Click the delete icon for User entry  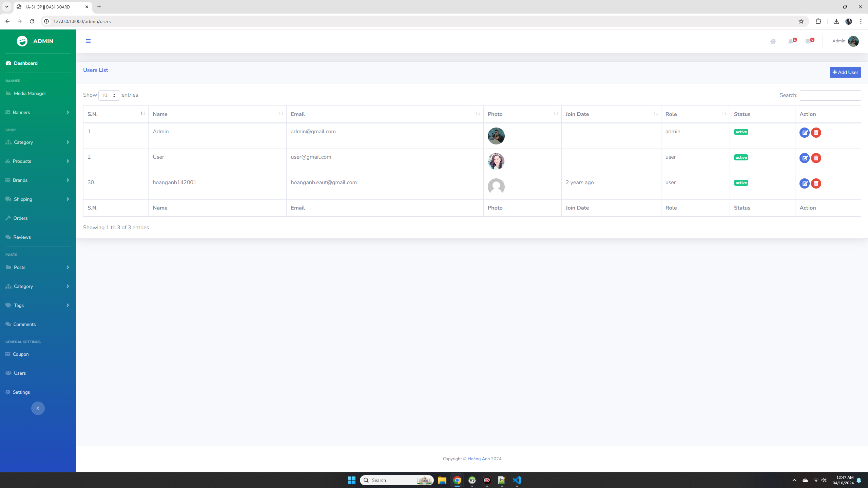click(x=816, y=158)
